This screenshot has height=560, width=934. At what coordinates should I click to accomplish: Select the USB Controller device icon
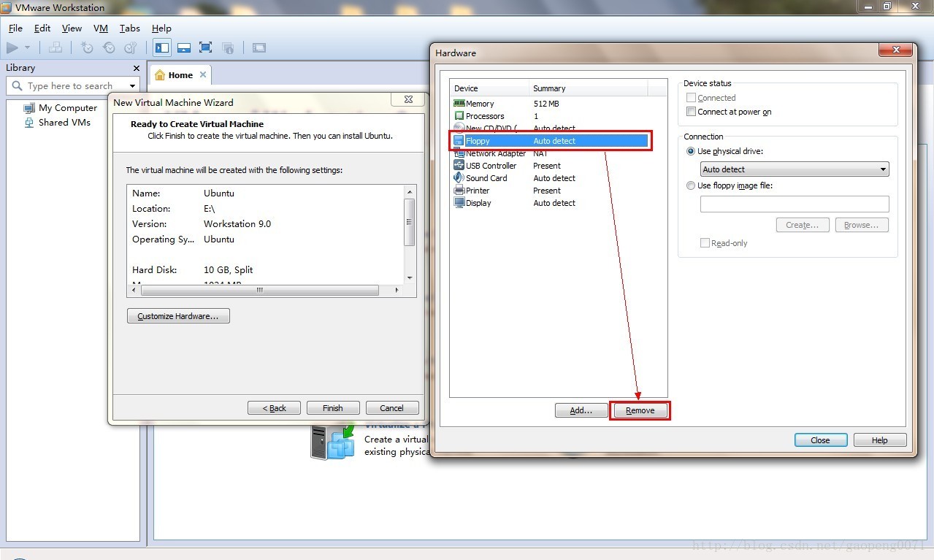[x=459, y=166]
